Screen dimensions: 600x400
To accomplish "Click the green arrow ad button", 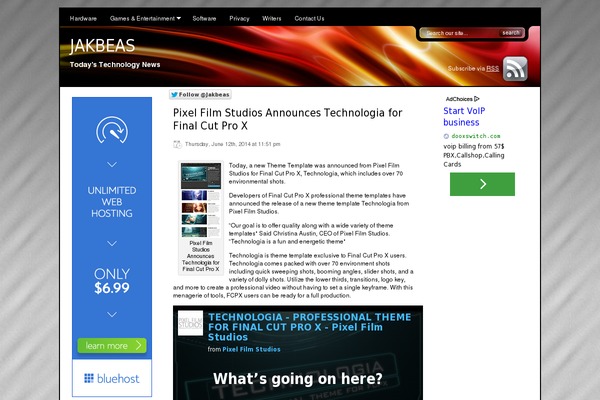I will point(482,184).
